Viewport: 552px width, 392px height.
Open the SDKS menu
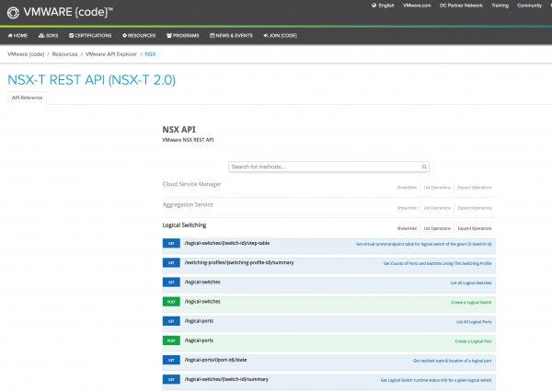point(48,36)
